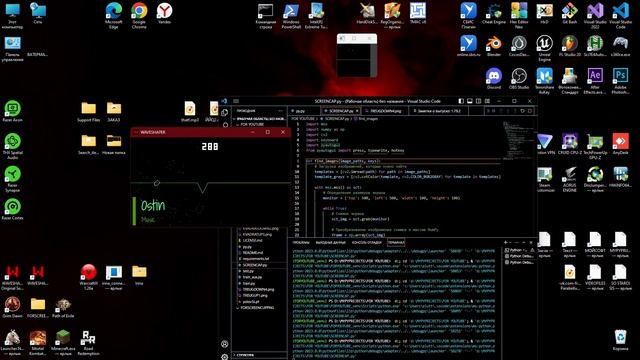
Task: Click the 288 counter in the WAVESHAPER window
Action: (210, 147)
